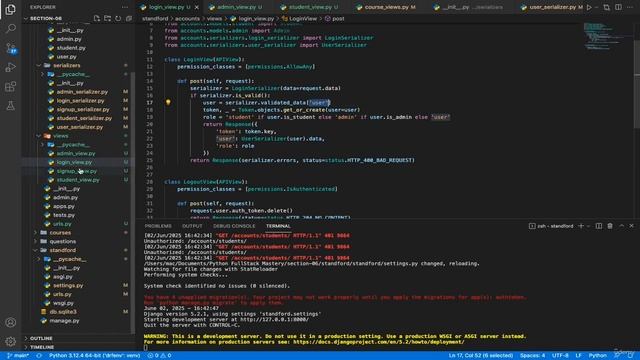640x360 pixels.
Task: Split the terminal panel
Action: click(x=598, y=226)
